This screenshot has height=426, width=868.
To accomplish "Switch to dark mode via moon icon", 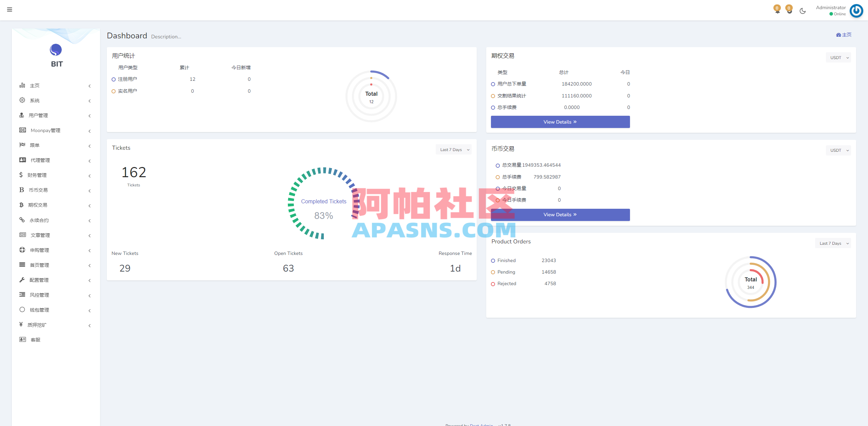I will click(x=803, y=11).
